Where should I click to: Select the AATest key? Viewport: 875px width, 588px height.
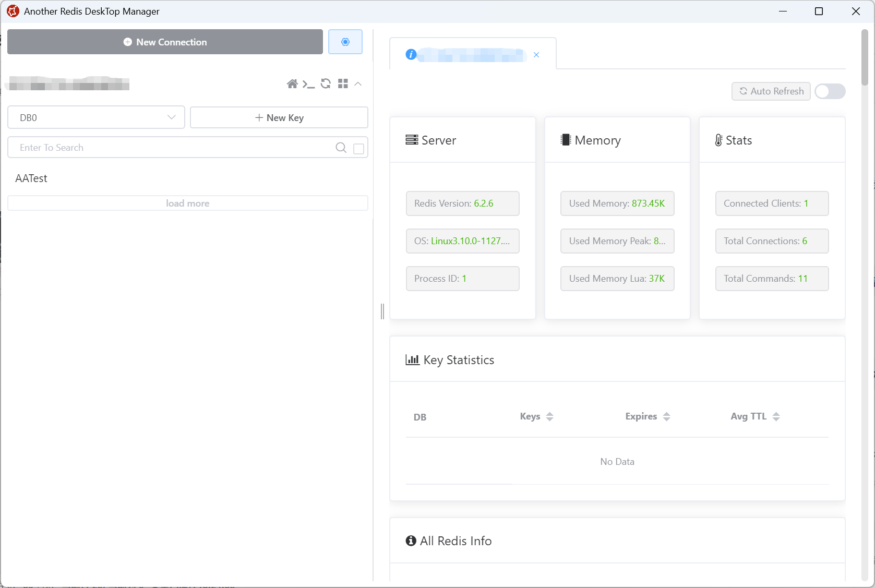tap(31, 178)
